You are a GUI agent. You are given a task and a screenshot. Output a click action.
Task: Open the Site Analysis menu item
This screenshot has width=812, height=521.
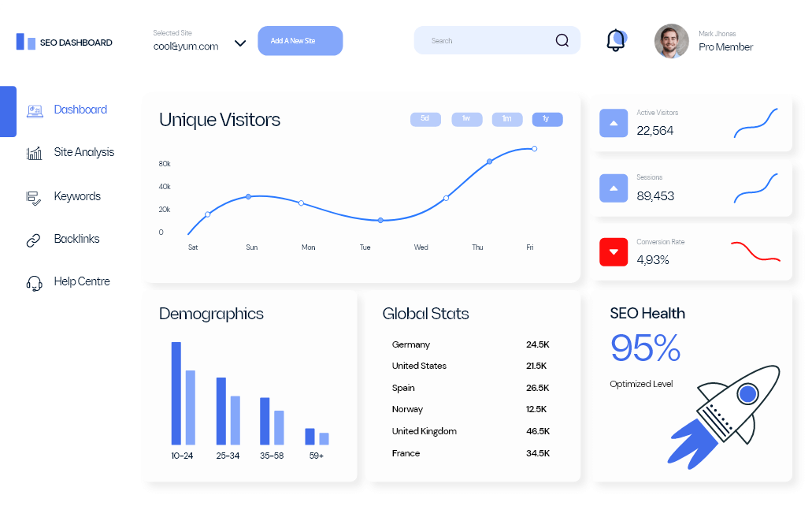(x=84, y=152)
